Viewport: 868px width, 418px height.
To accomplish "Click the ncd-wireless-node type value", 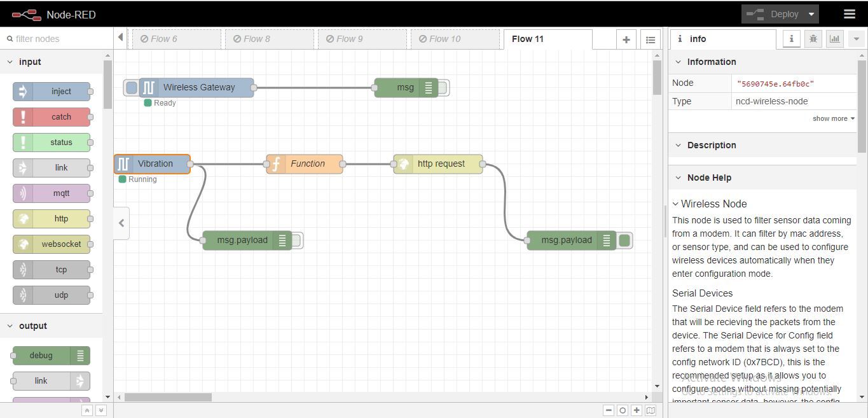I will (771, 101).
